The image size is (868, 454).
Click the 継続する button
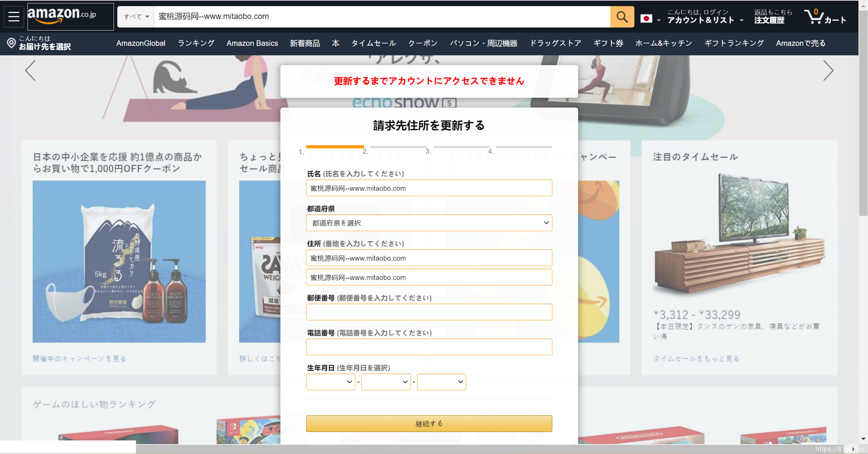click(429, 423)
